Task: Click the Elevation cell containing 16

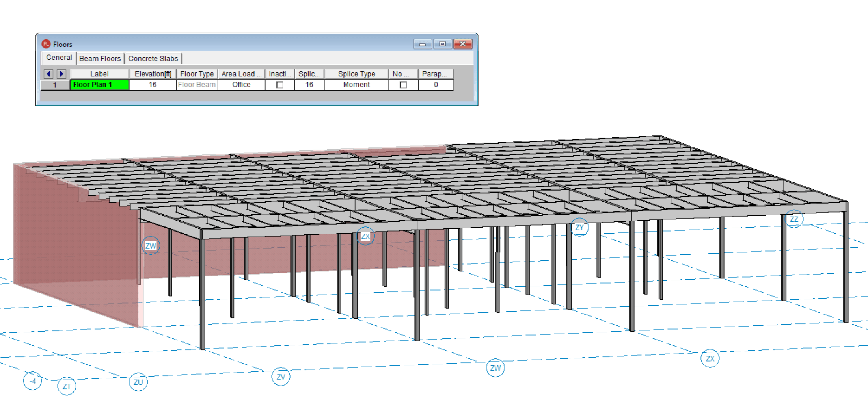Action: click(153, 85)
